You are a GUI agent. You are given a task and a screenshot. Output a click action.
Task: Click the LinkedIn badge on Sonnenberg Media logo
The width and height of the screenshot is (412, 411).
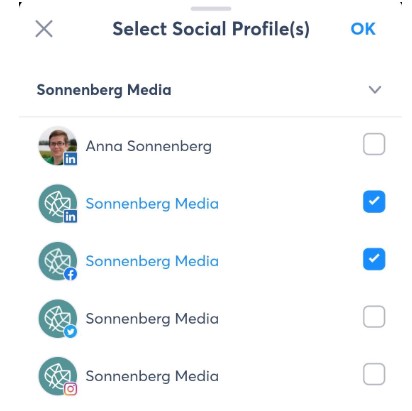point(70,216)
